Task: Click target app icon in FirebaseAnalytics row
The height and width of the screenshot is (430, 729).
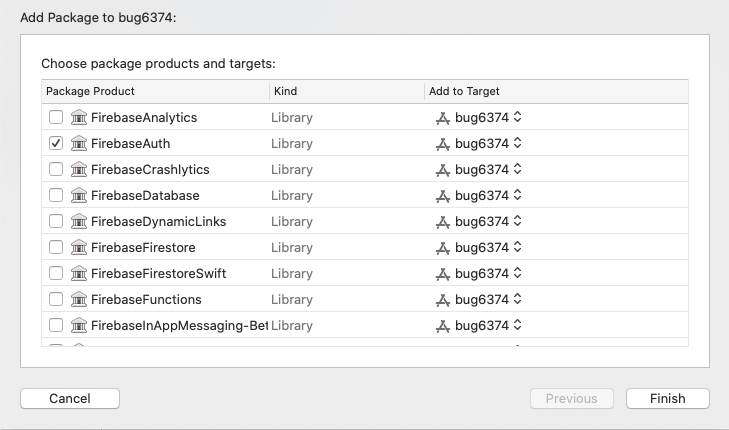Action: pos(444,117)
